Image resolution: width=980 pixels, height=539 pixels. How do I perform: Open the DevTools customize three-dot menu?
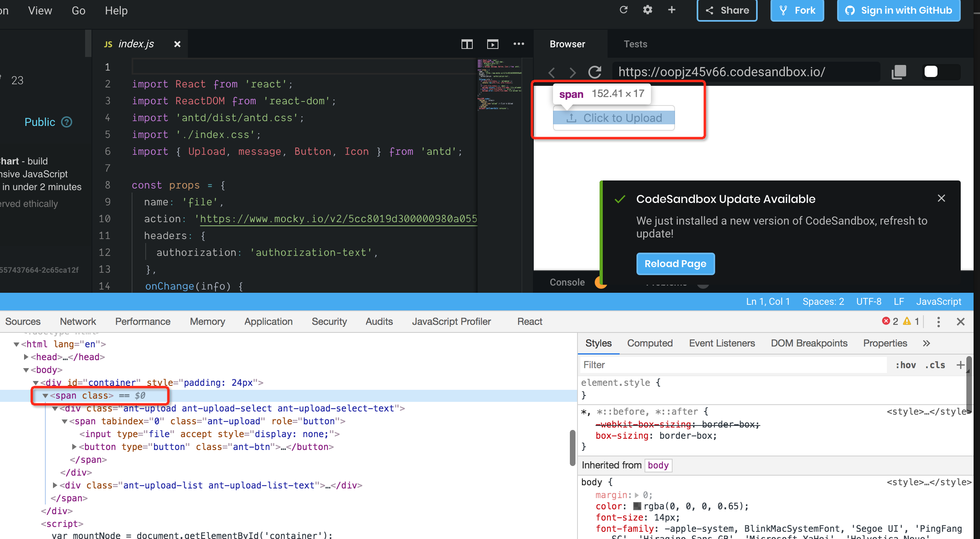coord(938,322)
